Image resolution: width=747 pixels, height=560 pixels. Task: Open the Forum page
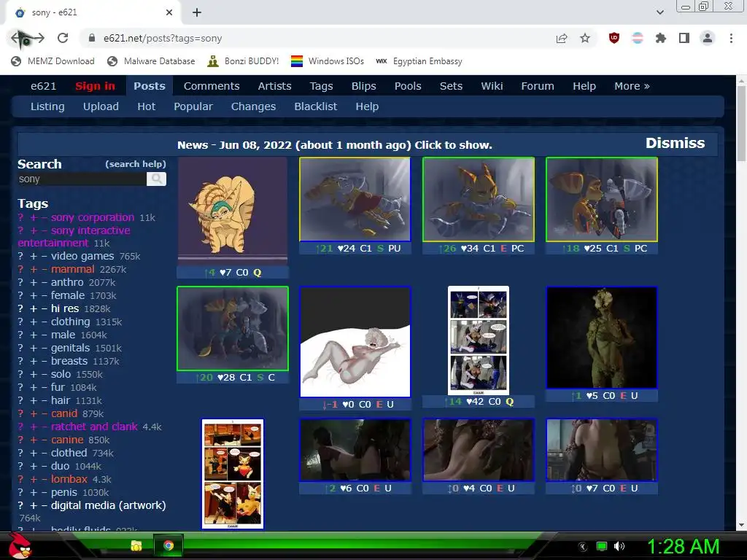click(538, 86)
